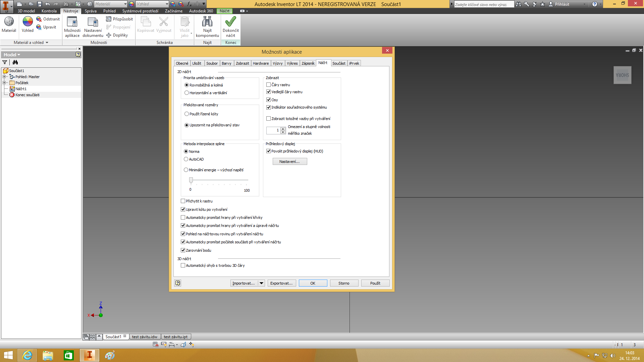
Task: Select Použít řízené kóty radio button
Action: point(186,114)
